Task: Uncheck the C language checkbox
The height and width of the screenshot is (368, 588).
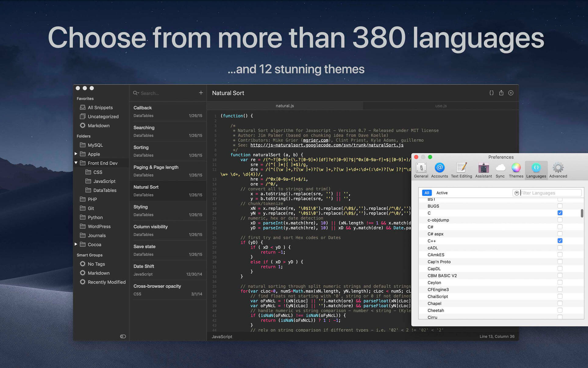Action: (x=560, y=213)
